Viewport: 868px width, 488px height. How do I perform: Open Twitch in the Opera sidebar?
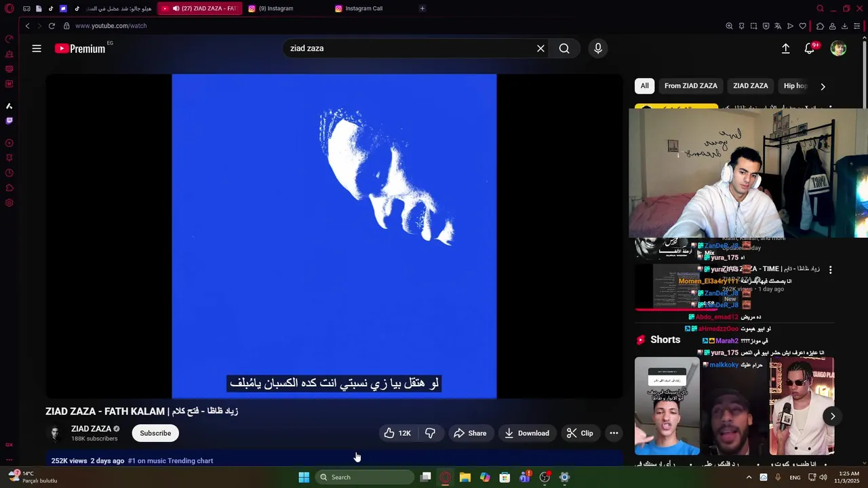(x=9, y=121)
